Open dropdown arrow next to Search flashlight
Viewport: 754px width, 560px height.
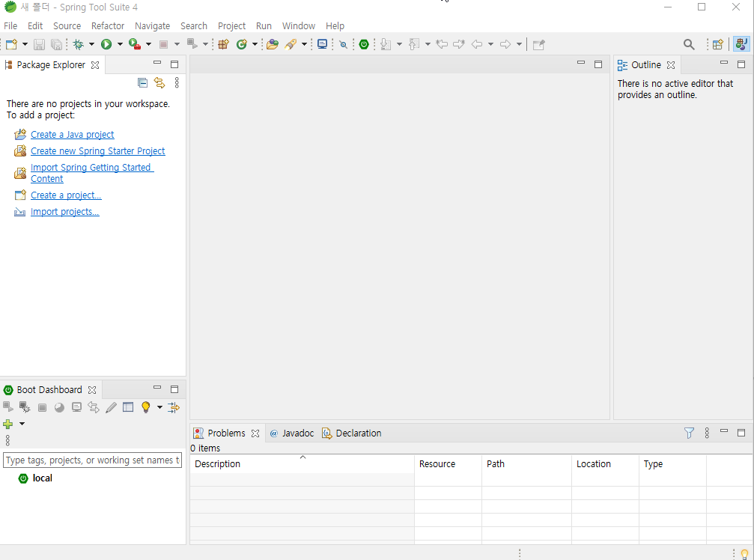[304, 44]
